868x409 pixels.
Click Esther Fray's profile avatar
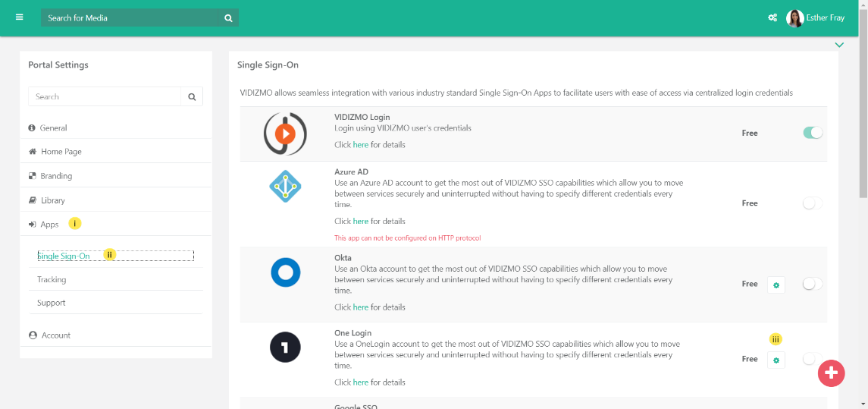pos(794,18)
